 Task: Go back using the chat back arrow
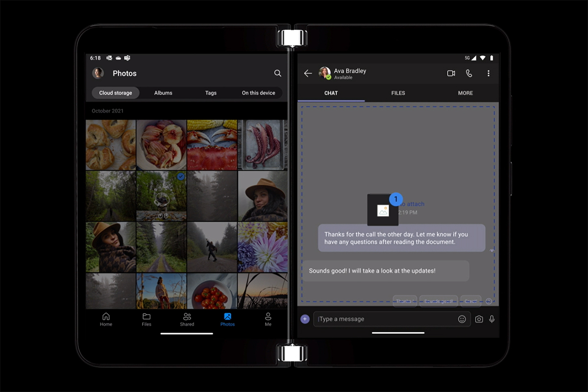pyautogui.click(x=308, y=73)
